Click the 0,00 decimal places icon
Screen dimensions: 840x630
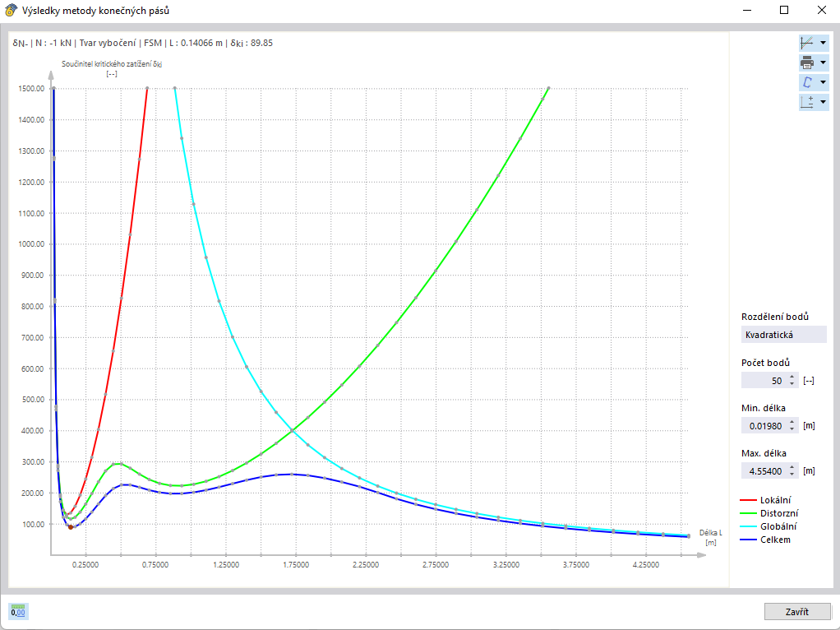[x=18, y=611]
